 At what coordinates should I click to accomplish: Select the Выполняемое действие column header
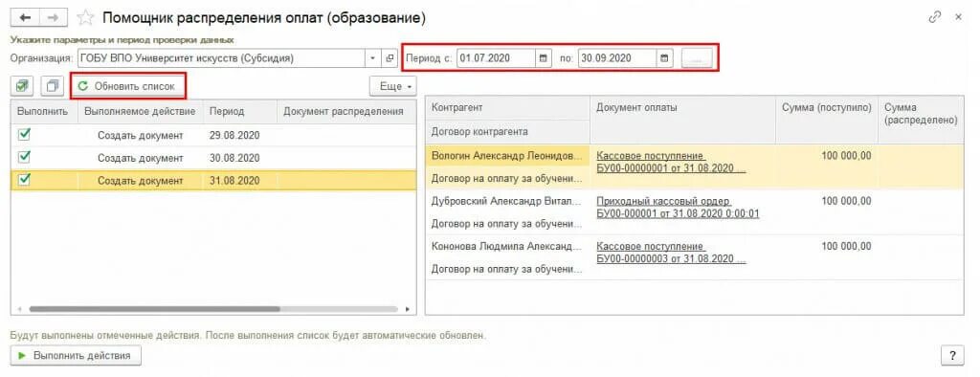point(140,111)
